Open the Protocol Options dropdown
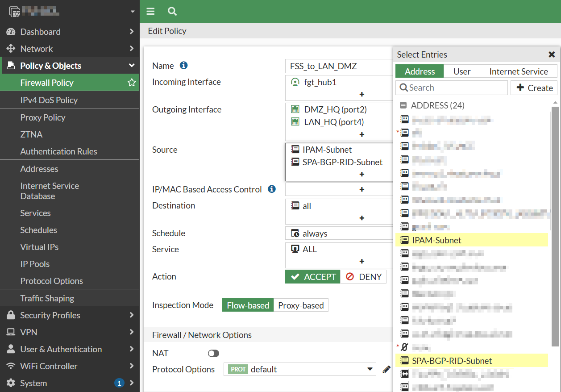The image size is (561, 392). (370, 369)
